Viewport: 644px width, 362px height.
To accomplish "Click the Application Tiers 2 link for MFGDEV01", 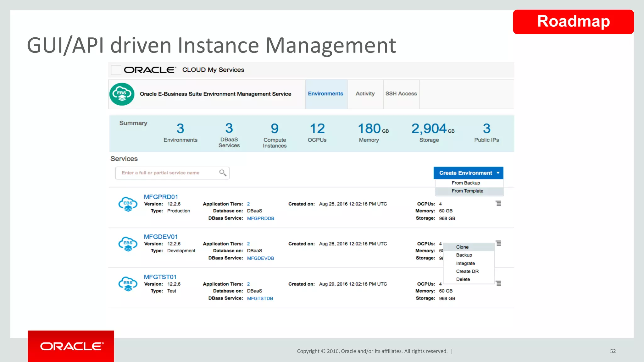I will (248, 244).
